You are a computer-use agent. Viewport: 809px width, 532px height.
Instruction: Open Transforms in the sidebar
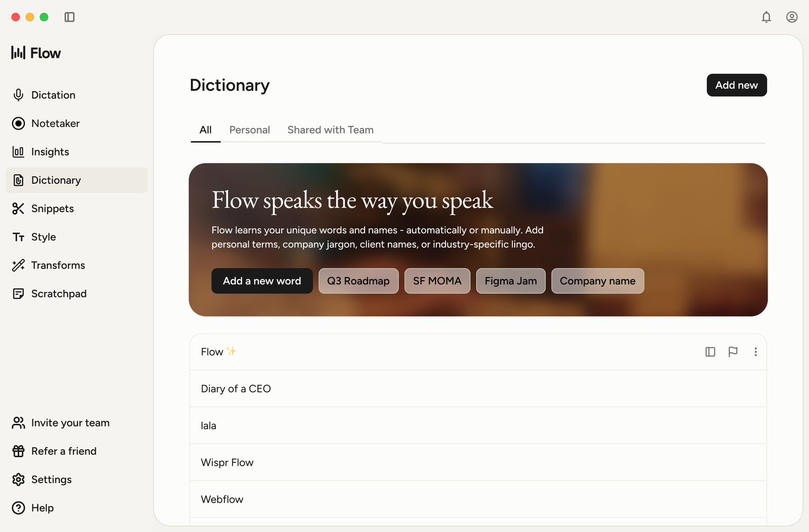(x=77, y=265)
